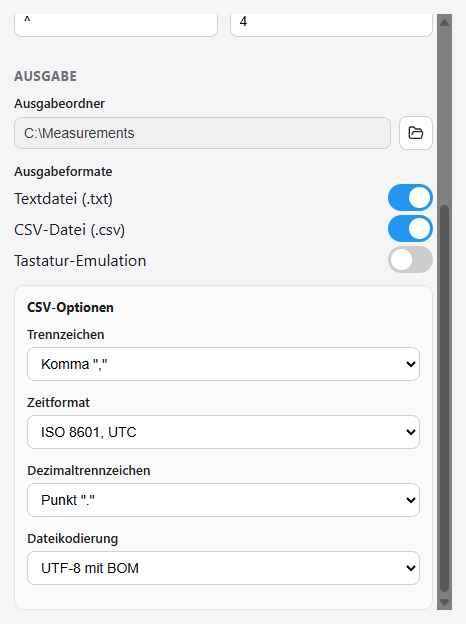The image size is (466, 624).
Task: Open Trennzeichen dropdown showing Komma
Action: coord(223,364)
